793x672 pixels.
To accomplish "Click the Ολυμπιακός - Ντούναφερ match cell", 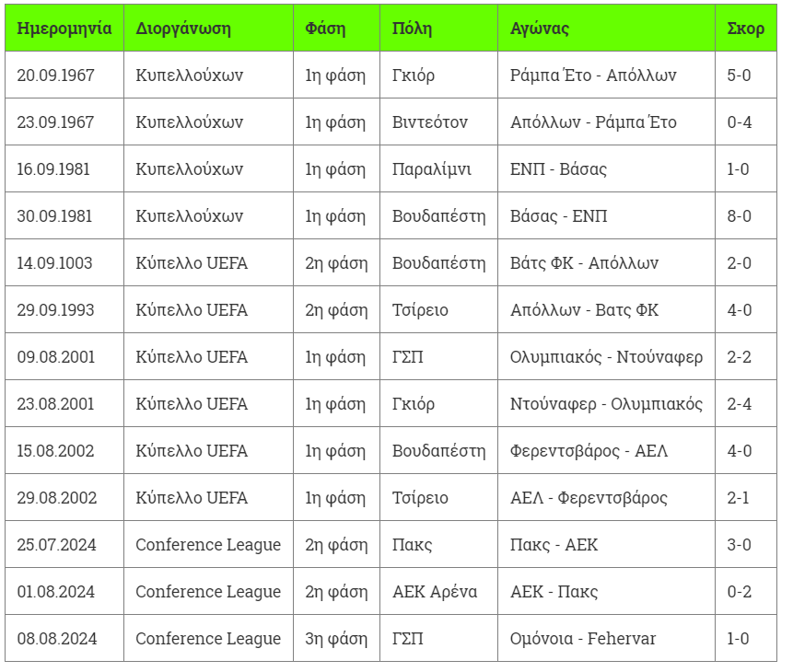I will pos(606,357).
